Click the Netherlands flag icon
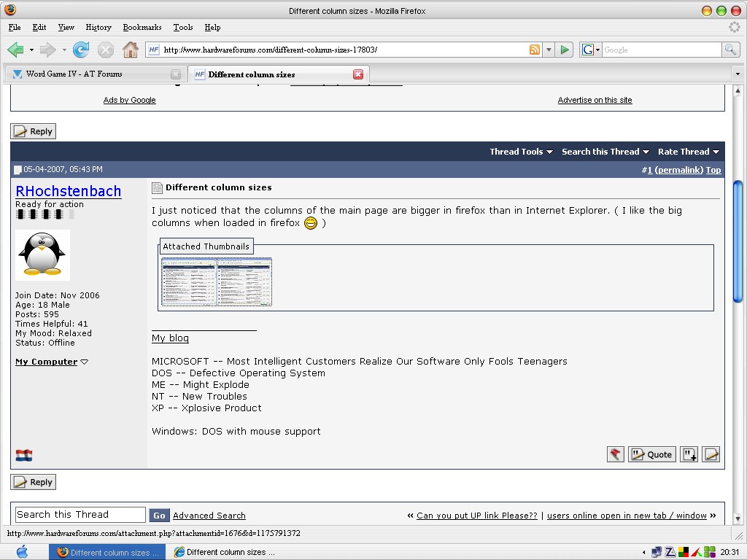 tap(24, 456)
